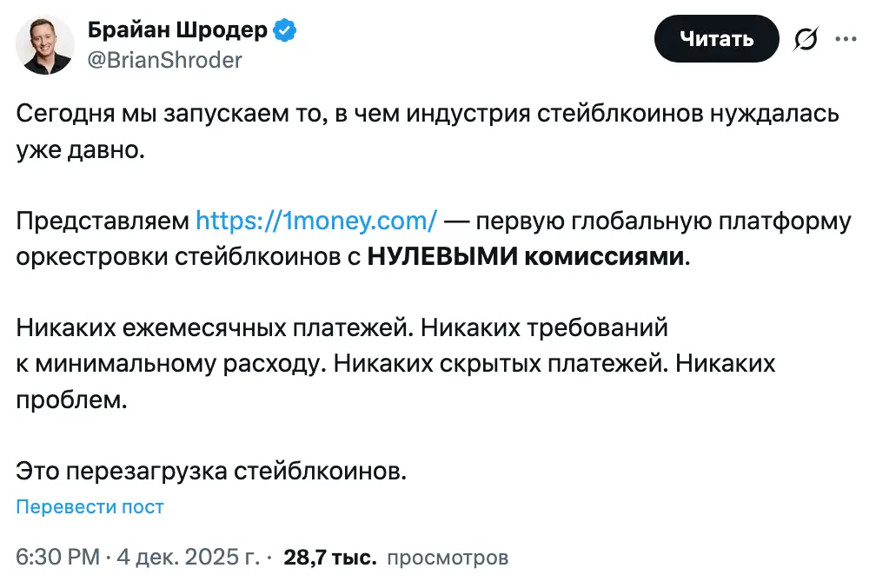Click the Grok icon next to Читать
The width and height of the screenshot is (876, 588).
click(x=806, y=39)
